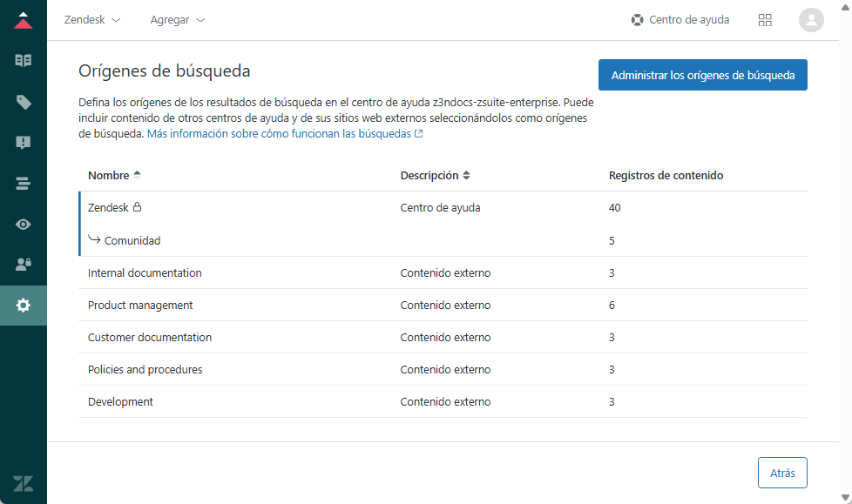Screen dimensions: 852x504
Task: Sort the table by Descripción column
Action: pyautogui.click(x=435, y=176)
